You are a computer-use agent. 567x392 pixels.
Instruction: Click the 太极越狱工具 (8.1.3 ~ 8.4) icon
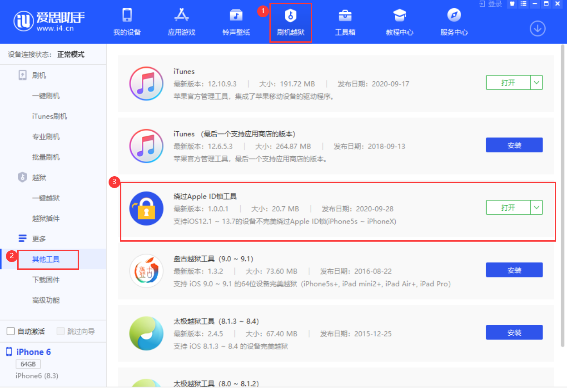(x=146, y=334)
